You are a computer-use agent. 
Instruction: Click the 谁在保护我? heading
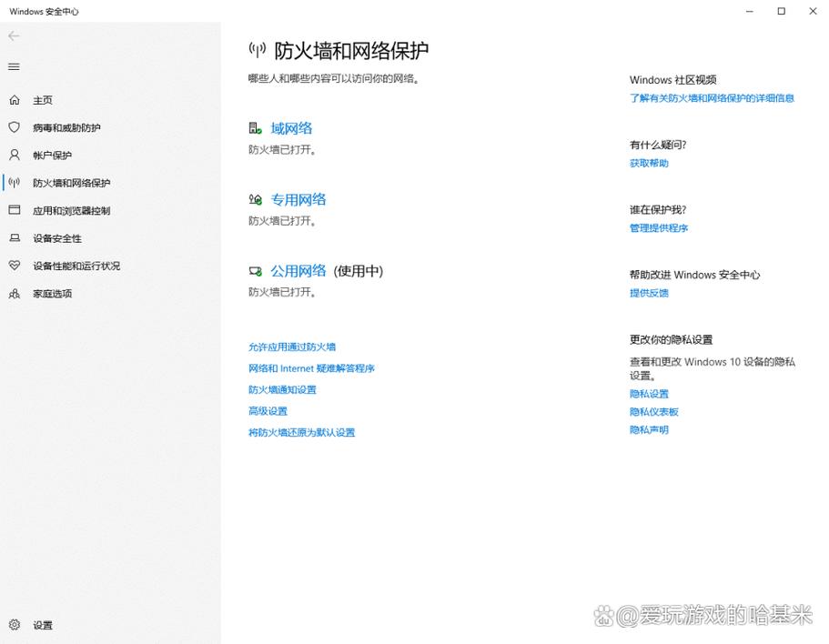658,210
